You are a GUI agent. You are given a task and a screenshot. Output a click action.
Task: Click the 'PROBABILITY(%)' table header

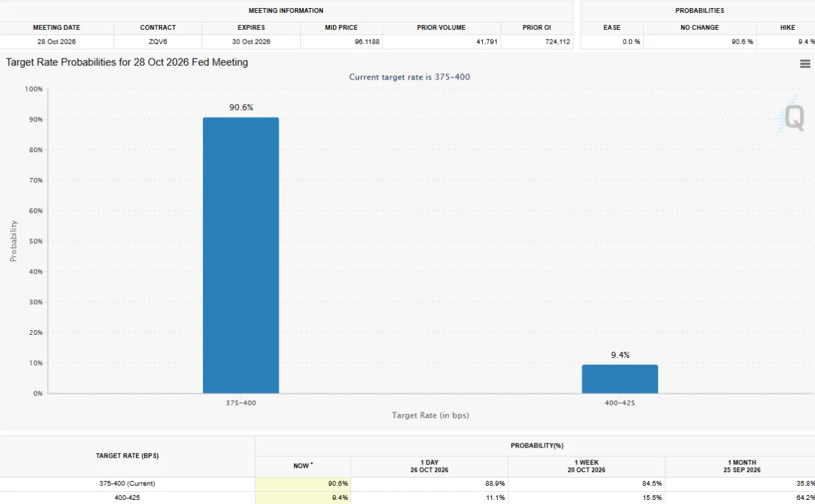click(x=537, y=446)
